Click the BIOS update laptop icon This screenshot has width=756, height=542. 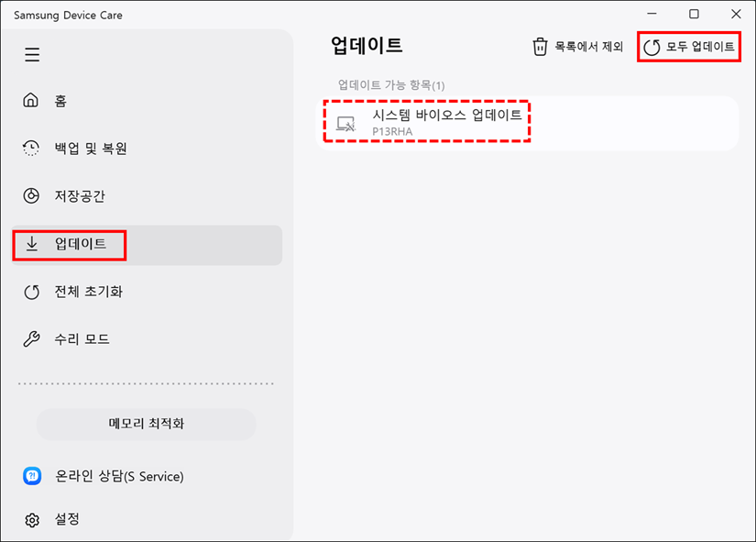point(345,124)
